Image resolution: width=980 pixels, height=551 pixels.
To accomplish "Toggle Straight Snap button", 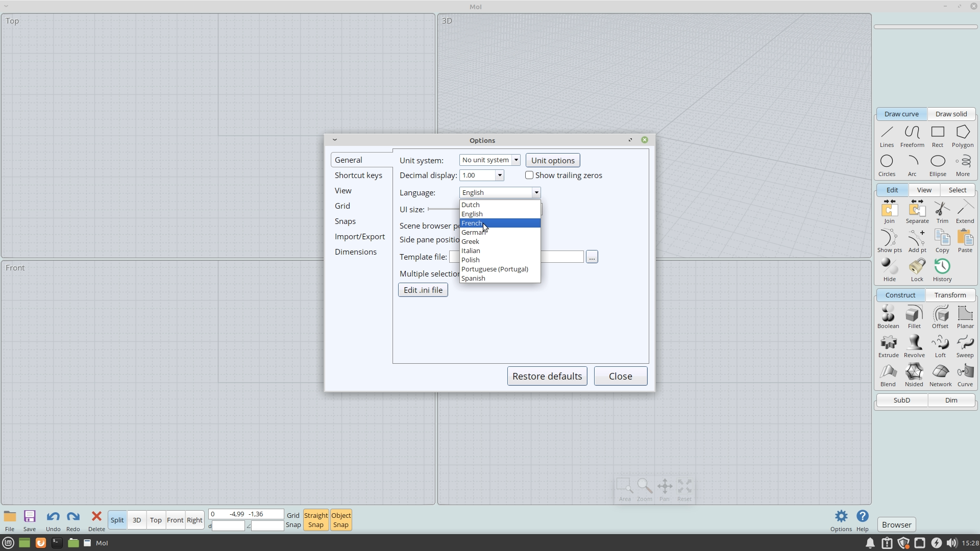I will tap(315, 520).
